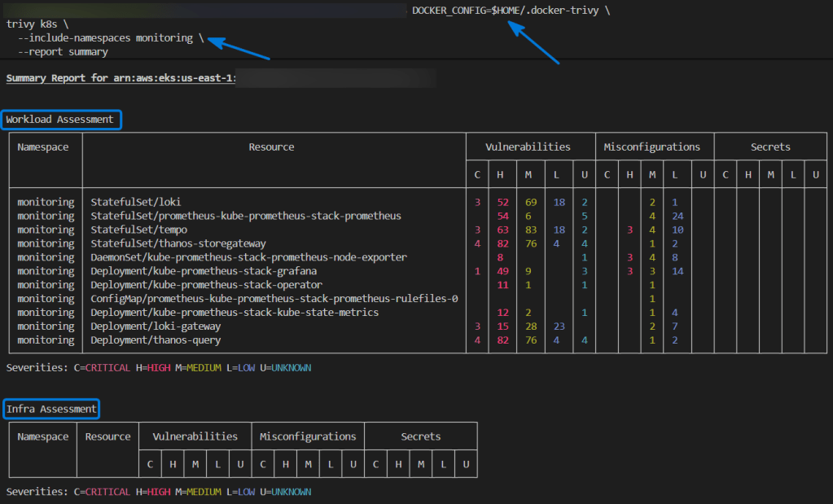Click MEDIUM in the upper severities legend
Viewport: 833px width, 504px height.
204,368
